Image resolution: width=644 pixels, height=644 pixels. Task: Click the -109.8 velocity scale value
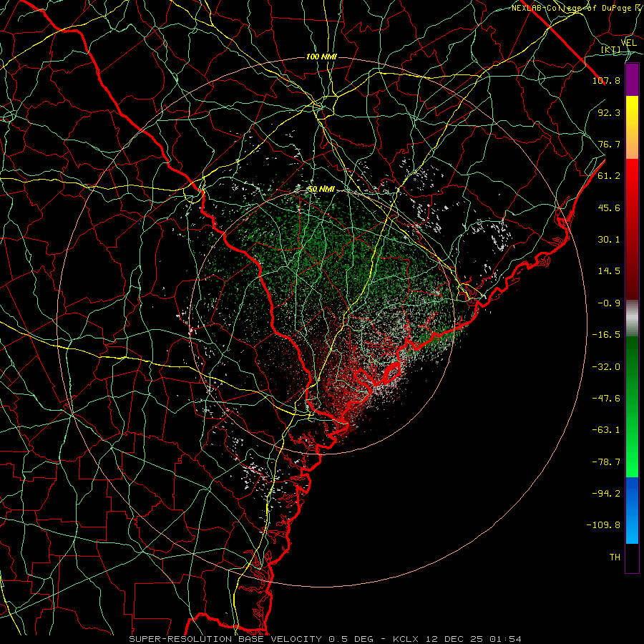[603, 525]
